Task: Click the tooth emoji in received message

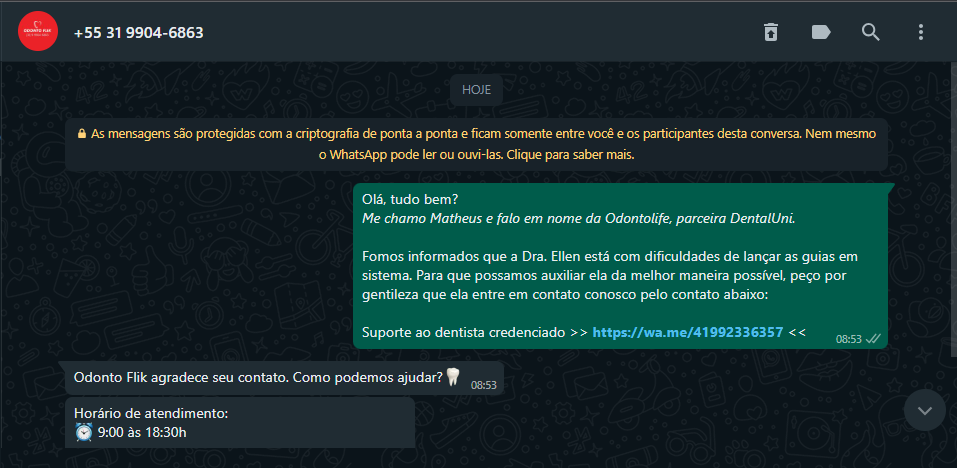Action: click(452, 376)
